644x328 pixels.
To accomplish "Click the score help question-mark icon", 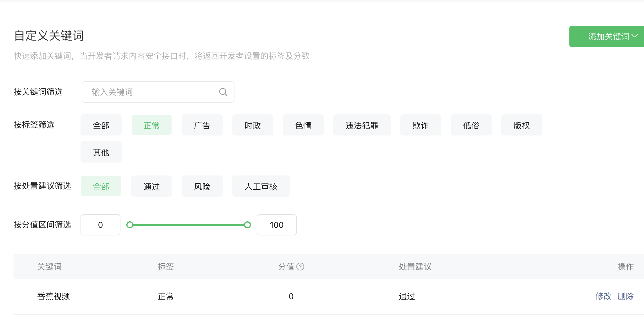I will (300, 267).
